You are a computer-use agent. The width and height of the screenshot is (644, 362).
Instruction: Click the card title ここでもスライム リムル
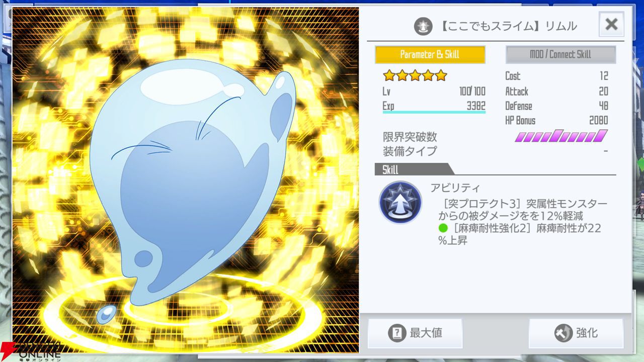[x=509, y=26]
